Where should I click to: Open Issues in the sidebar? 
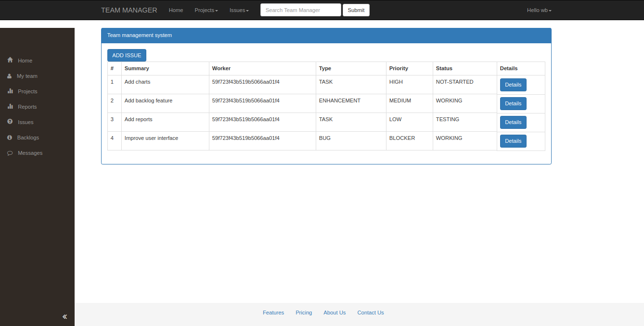[26, 122]
